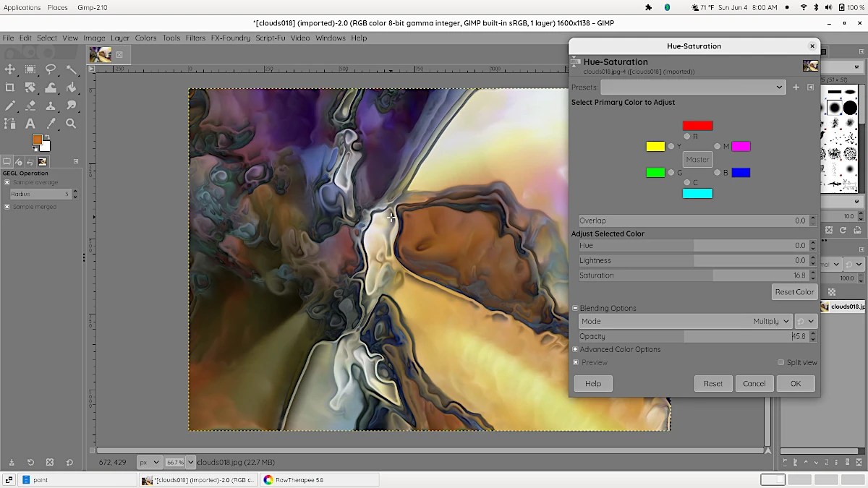The height and width of the screenshot is (488, 868).
Task: Open the FX-Foundry menu
Action: (x=232, y=38)
